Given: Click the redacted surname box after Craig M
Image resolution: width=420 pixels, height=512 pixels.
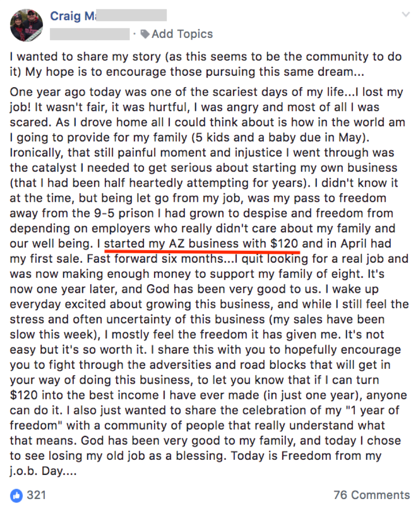Looking at the screenshot, I should tap(132, 16).
